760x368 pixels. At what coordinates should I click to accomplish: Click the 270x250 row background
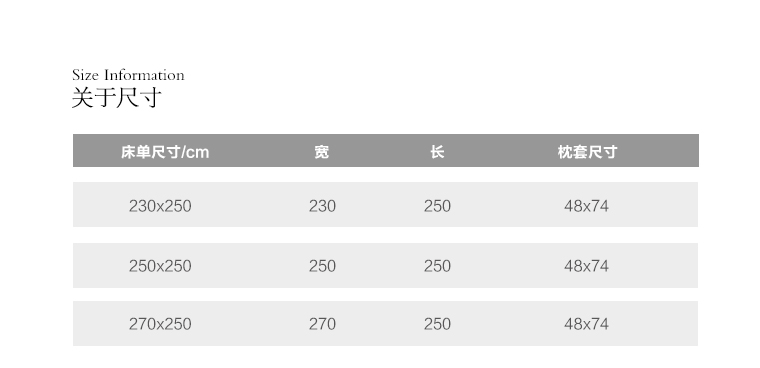(x=385, y=323)
